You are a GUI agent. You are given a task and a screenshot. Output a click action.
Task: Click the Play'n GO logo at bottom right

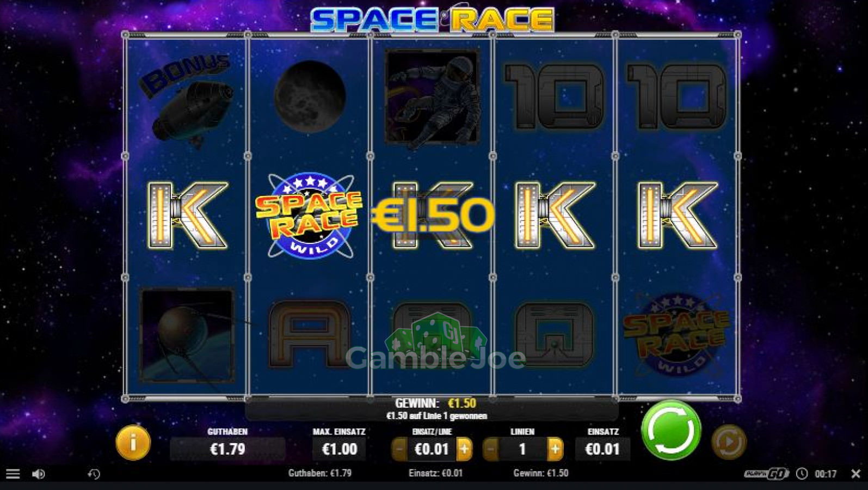click(x=766, y=474)
